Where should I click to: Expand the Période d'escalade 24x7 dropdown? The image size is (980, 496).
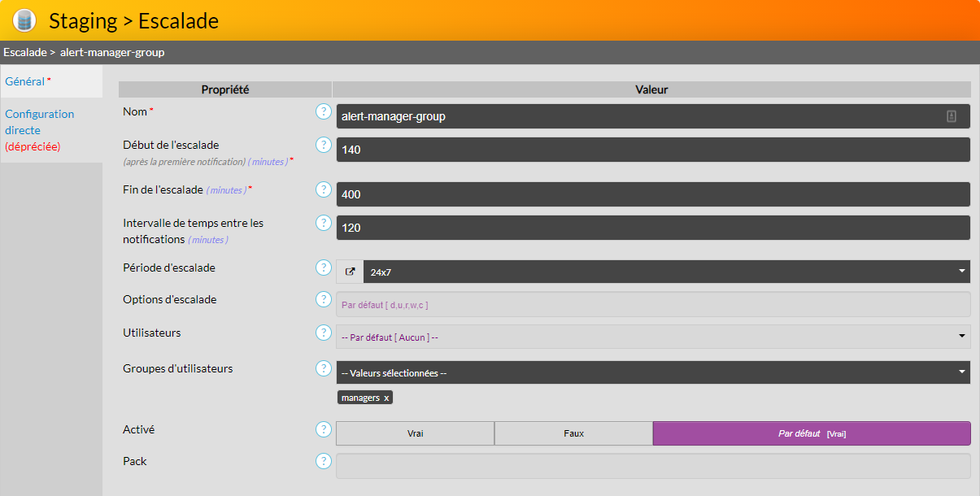pos(665,272)
